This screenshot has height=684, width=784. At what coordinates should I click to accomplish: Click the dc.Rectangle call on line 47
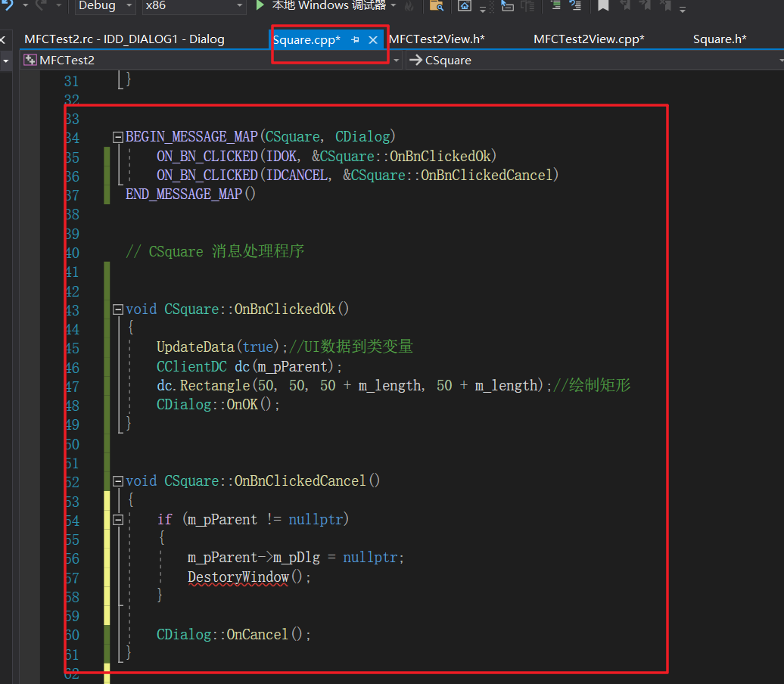pyautogui.click(x=353, y=385)
